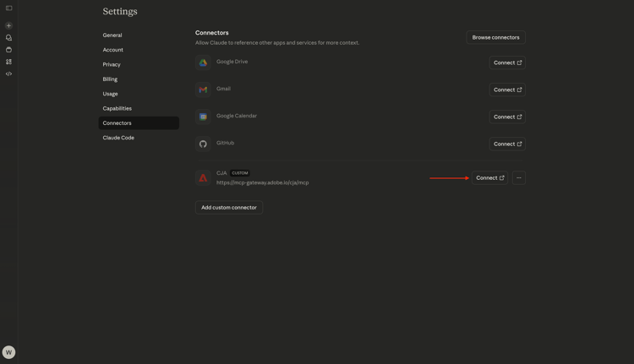Open the chats icon in sidebar
This screenshot has height=364, width=634.
coord(9,37)
